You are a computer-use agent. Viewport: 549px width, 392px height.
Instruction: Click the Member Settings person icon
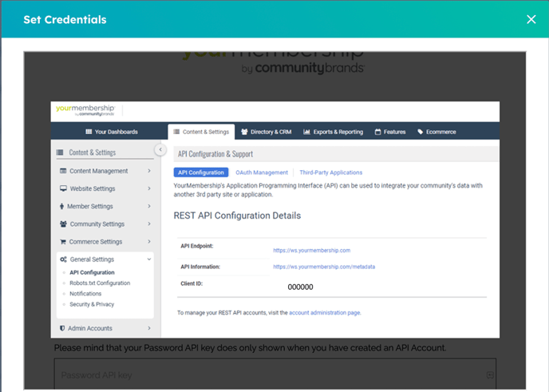coord(61,206)
